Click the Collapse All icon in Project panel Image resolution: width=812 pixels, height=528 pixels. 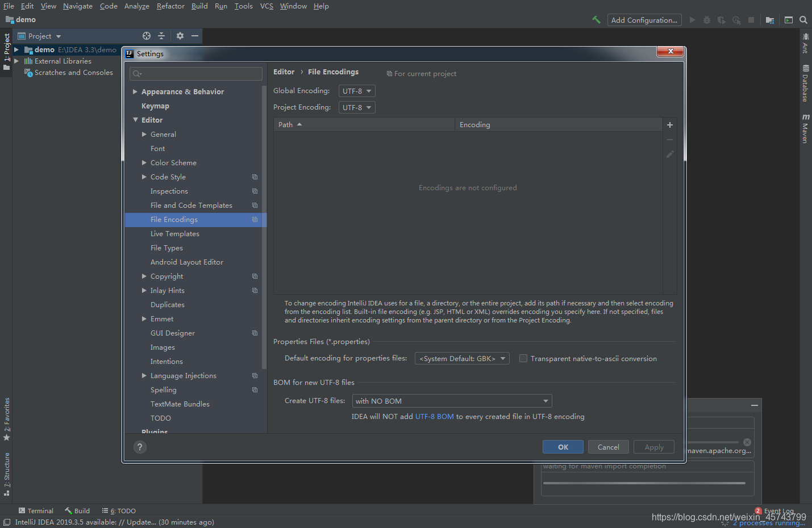tap(161, 36)
